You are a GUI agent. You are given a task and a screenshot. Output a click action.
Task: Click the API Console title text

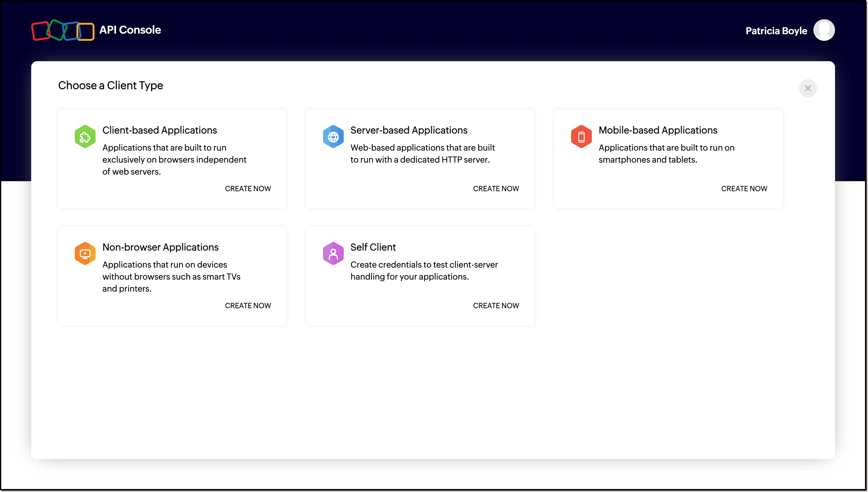point(130,30)
